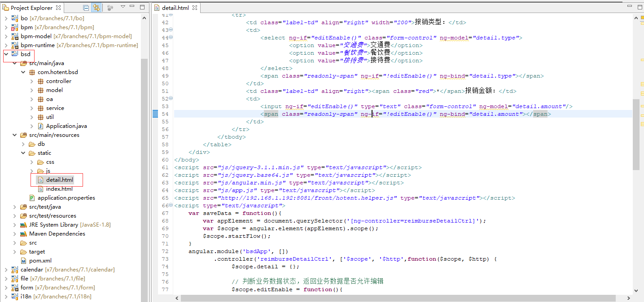644x302 pixels.
Task: Click the src folder icon under bsd
Action: pyautogui.click(x=23, y=243)
